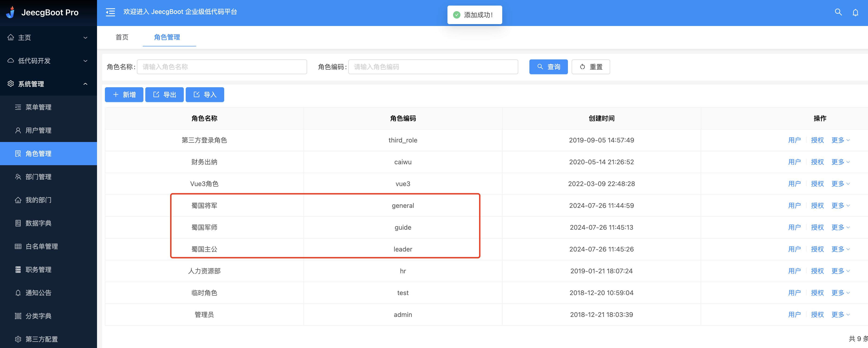Screen dimensions: 868x348
Task: Click the 2022-03-09 22:48:28 timestamp
Action: [x=602, y=184]
